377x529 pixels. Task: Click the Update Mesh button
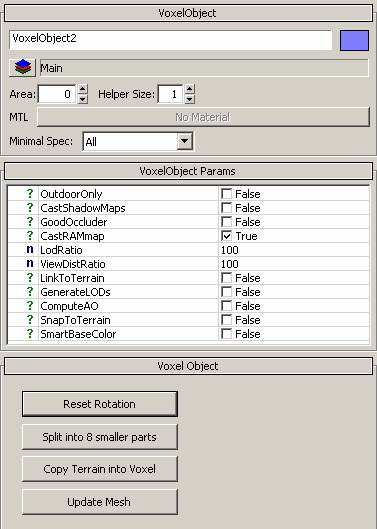pyautogui.click(x=100, y=502)
